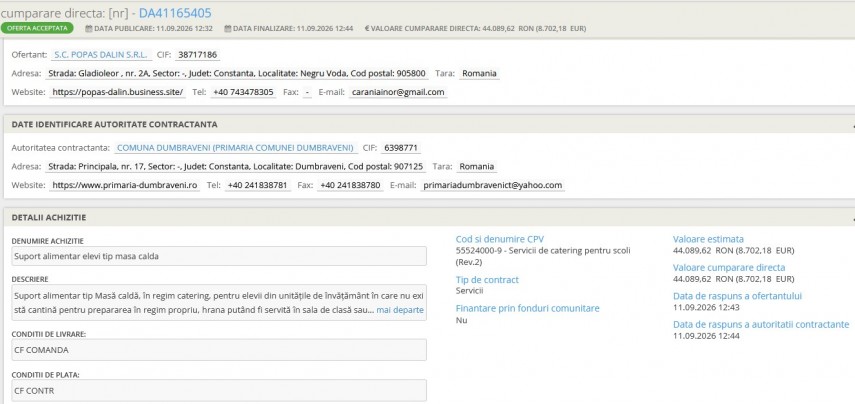Click the euro icon before Valoare Cumparare Directa
Screen dimensions: 855x404
pyautogui.click(x=367, y=28)
